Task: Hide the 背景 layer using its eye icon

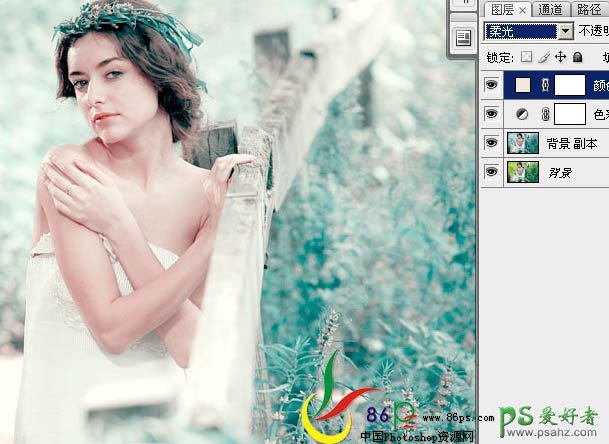Action: [x=491, y=172]
